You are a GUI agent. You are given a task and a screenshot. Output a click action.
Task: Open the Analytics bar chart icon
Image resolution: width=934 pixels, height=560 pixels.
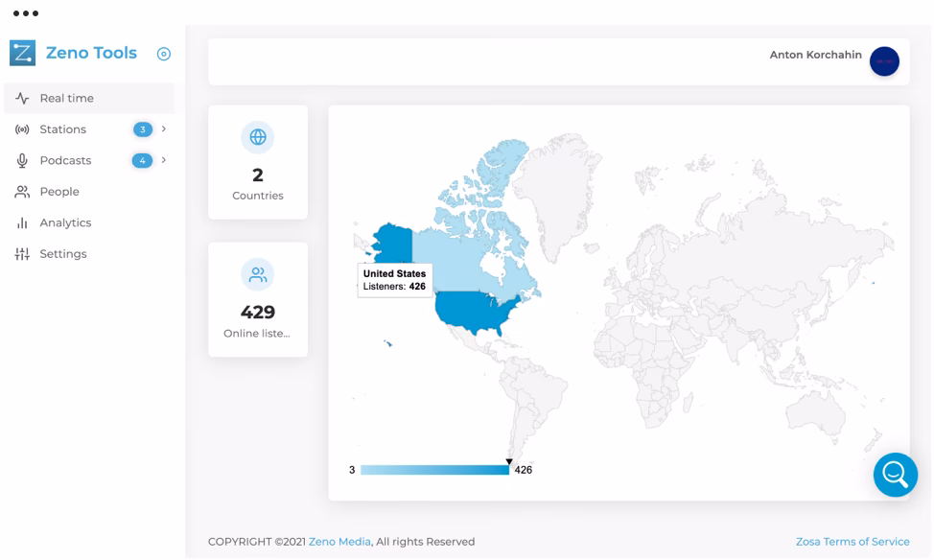click(22, 223)
